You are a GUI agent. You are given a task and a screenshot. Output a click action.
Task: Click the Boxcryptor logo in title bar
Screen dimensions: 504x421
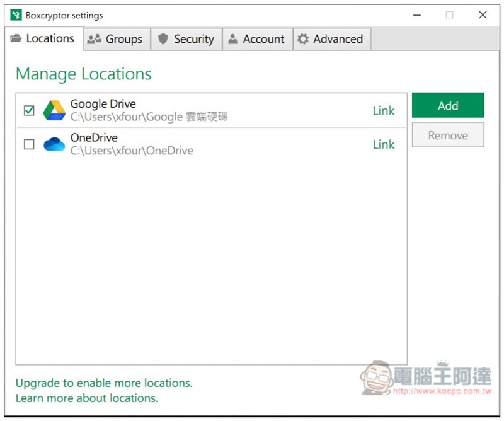(x=16, y=15)
